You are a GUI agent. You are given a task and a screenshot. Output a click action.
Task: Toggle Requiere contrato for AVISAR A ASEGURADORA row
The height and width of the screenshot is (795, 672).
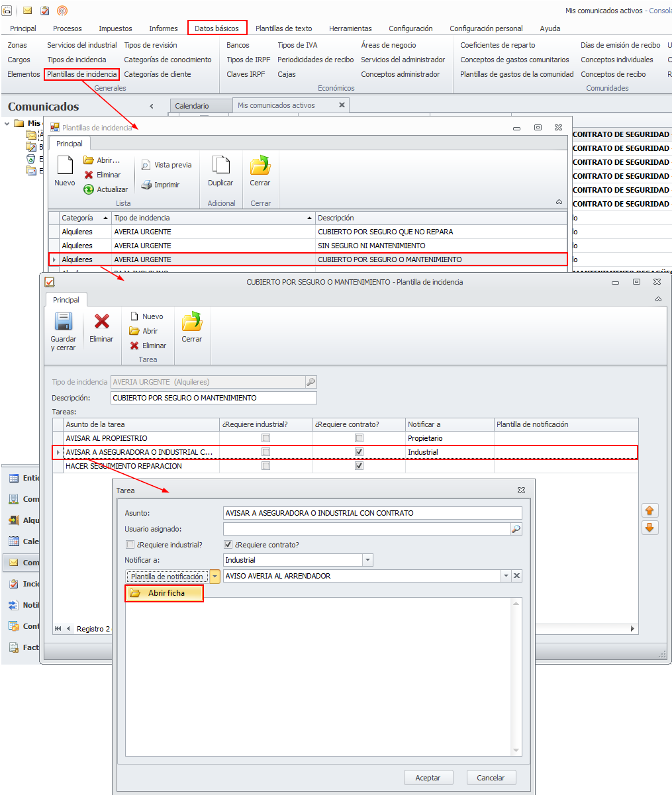[359, 452]
